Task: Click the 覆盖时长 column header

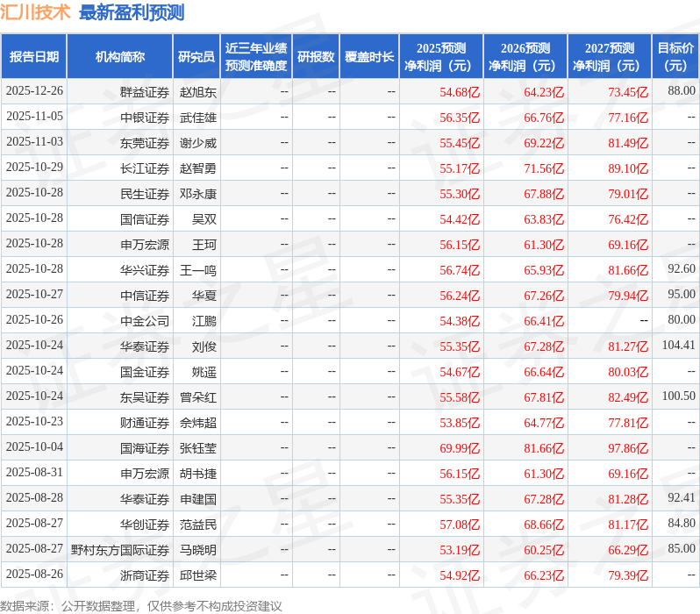Action: (369, 56)
